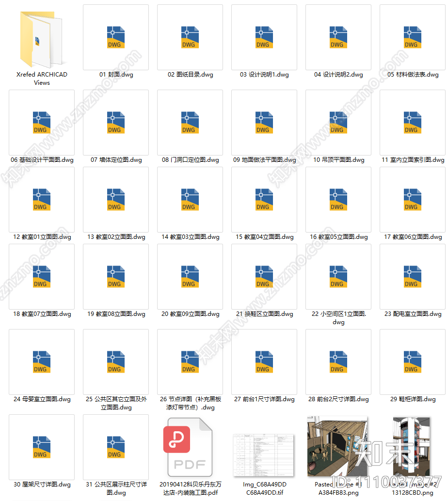Select the DWG icon for 10 吊顶平面图.dwg
Screen dimensions: 448x501
[338, 123]
